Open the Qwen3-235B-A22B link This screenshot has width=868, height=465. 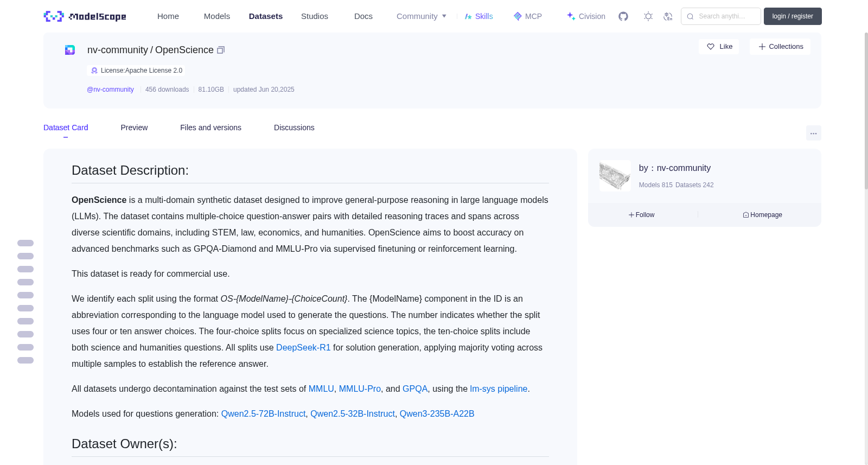pos(437,414)
